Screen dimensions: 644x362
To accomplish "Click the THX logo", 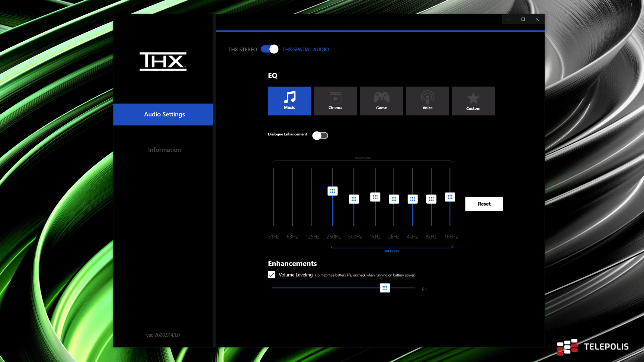I will pos(163,62).
